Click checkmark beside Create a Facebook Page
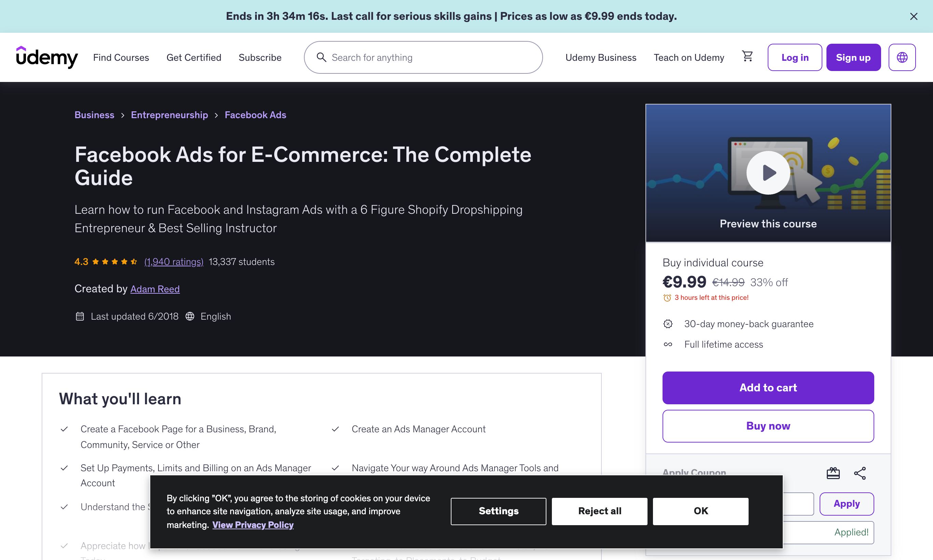Image resolution: width=933 pixels, height=560 pixels. click(x=64, y=429)
